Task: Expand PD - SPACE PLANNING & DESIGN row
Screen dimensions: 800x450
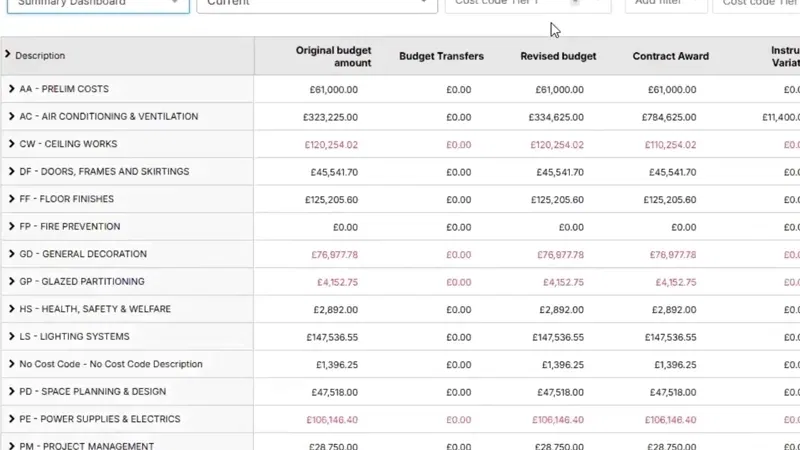Action: tap(11, 392)
